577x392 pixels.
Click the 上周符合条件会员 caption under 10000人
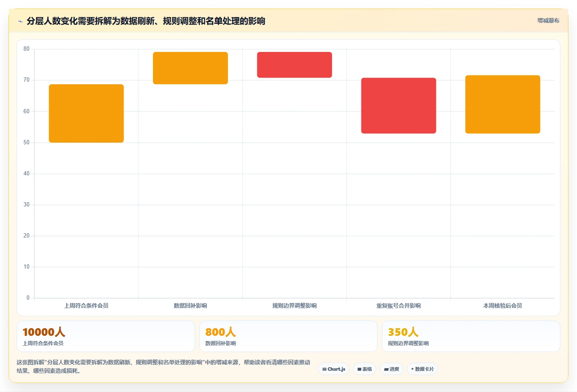pyautogui.click(x=43, y=343)
